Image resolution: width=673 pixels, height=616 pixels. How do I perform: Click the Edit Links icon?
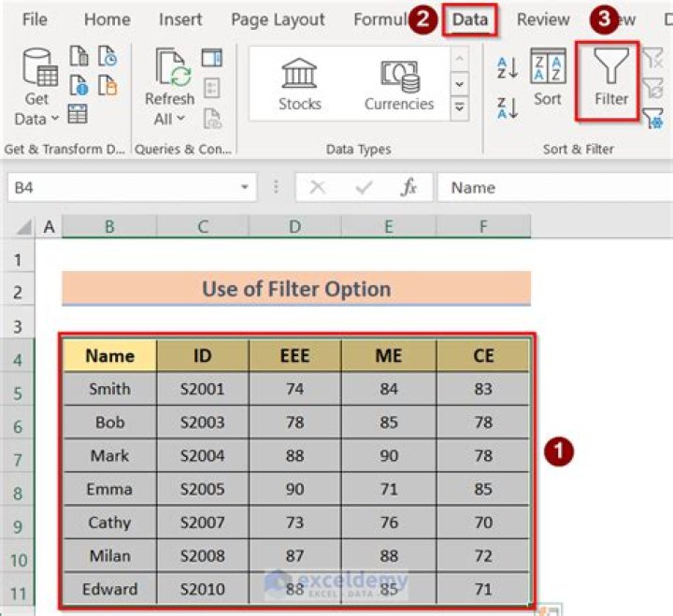212,119
